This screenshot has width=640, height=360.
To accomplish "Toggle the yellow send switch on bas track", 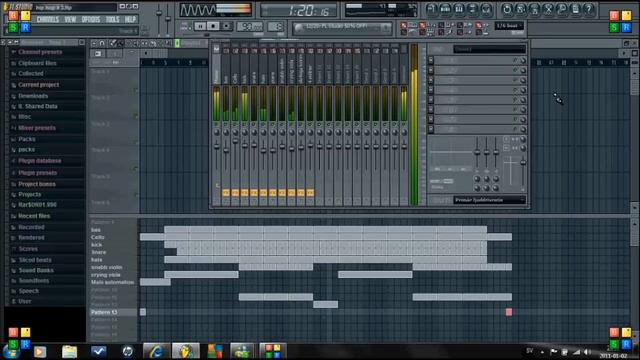I will pyautogui.click(x=226, y=192).
